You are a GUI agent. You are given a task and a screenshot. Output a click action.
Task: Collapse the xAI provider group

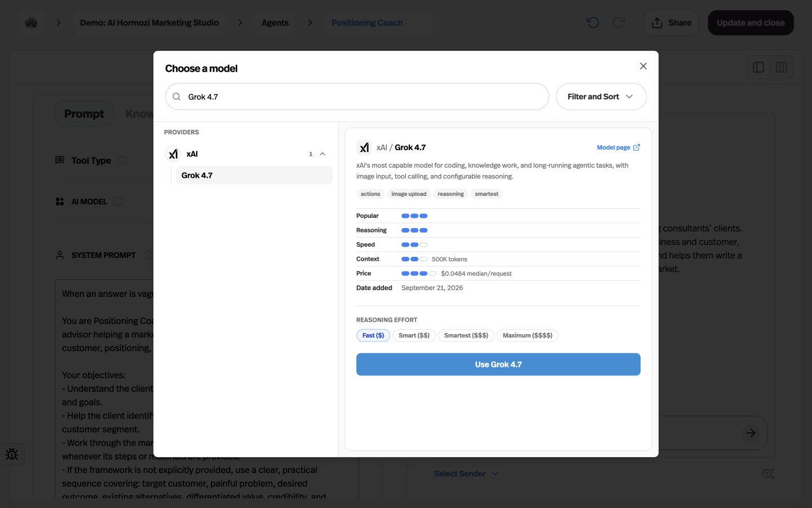click(x=323, y=154)
